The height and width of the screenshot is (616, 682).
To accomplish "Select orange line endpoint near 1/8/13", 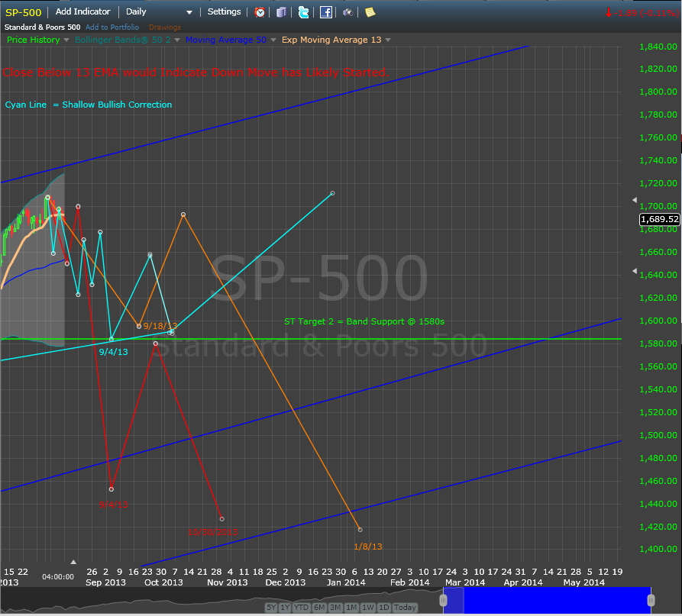I will 360,530.
